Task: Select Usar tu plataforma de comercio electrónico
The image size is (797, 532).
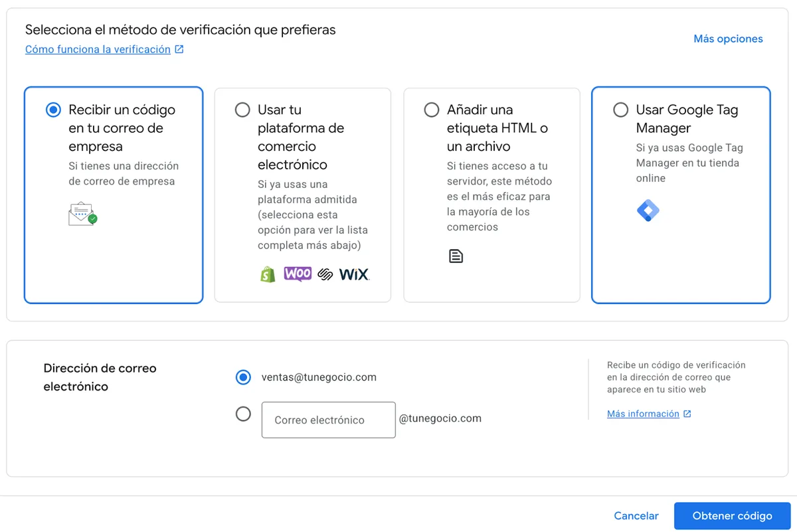Action: pos(242,110)
